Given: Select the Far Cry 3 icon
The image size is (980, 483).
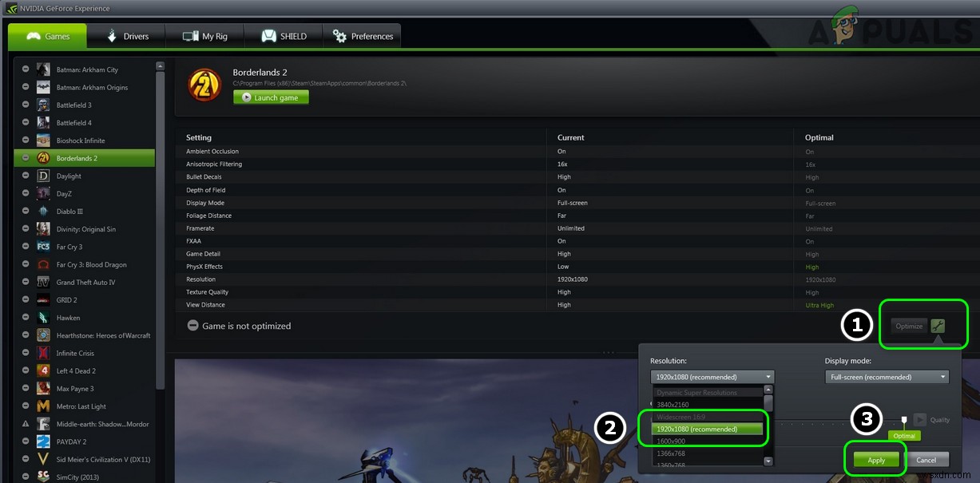Looking at the screenshot, I should 43,247.
